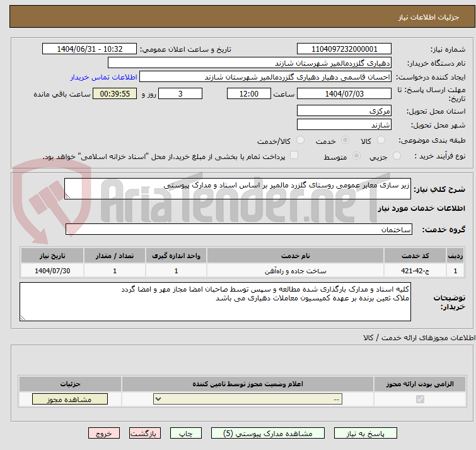This screenshot has width=476, height=450.
Task: Click the جزئیات column header in permits table
Action: click(x=70, y=384)
